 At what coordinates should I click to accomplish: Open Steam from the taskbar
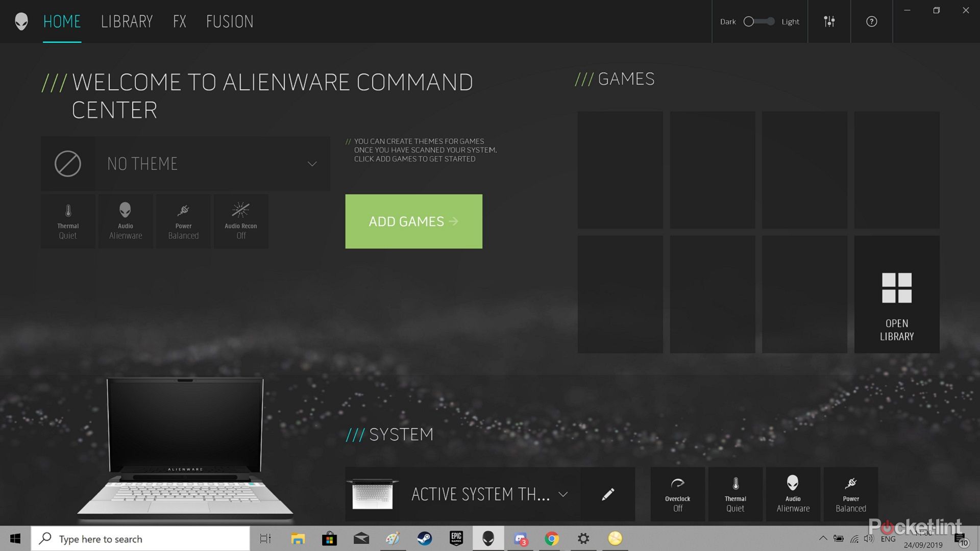pos(425,539)
